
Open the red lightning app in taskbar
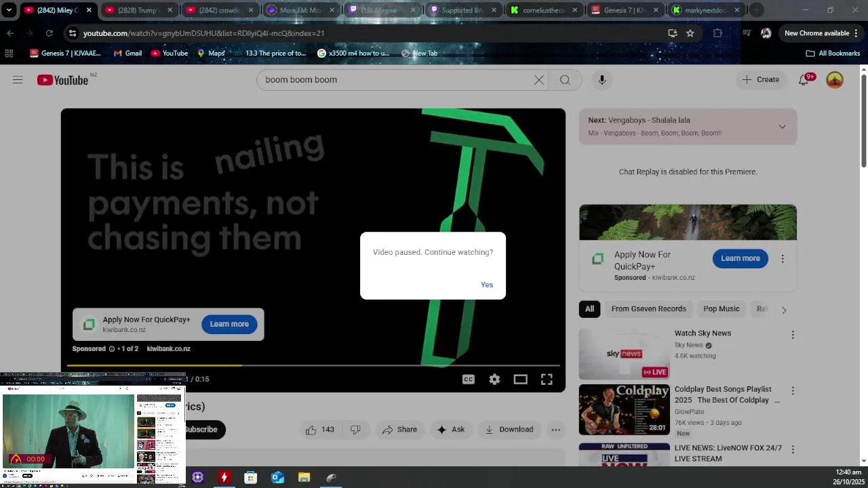pyautogui.click(x=224, y=478)
